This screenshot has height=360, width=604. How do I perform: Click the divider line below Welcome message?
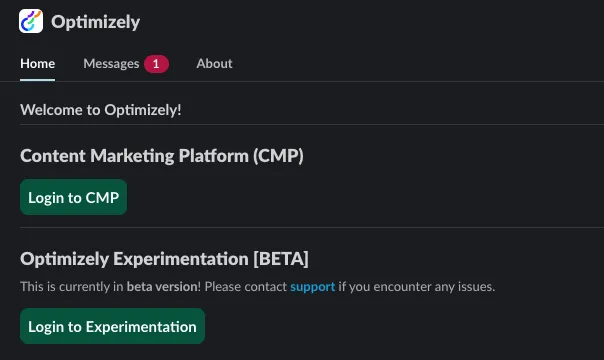pos(312,124)
